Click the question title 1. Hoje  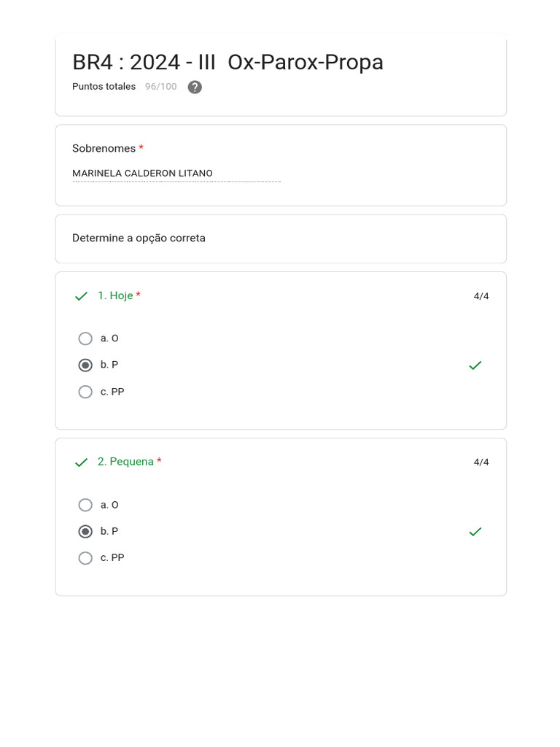115,296
